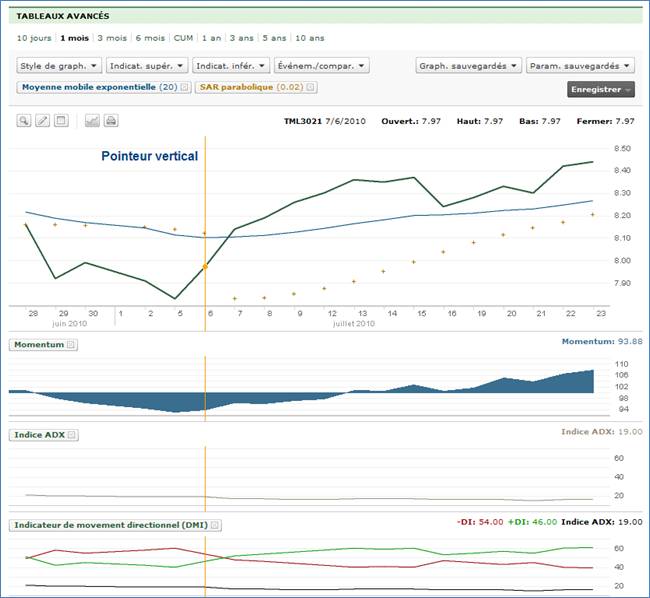Click the printer icon in chart toolbar
This screenshot has width=650, height=598.
(x=111, y=121)
